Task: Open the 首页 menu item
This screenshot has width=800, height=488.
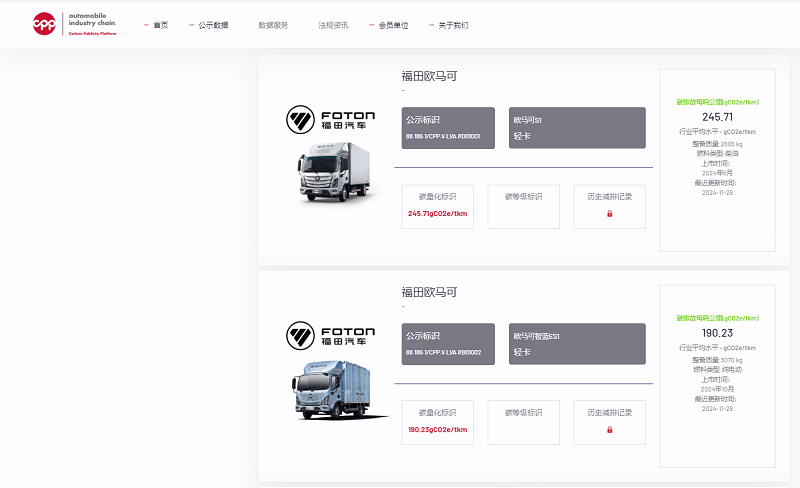Action: coord(160,25)
